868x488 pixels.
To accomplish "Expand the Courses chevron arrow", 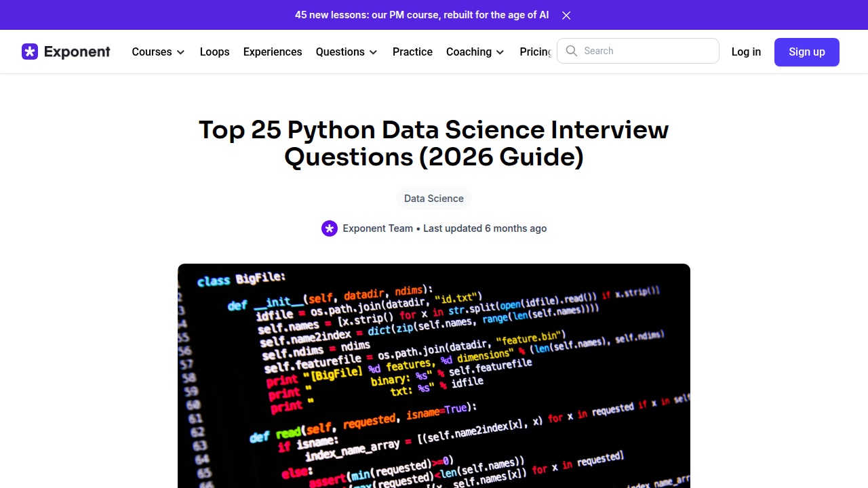I will click(180, 52).
